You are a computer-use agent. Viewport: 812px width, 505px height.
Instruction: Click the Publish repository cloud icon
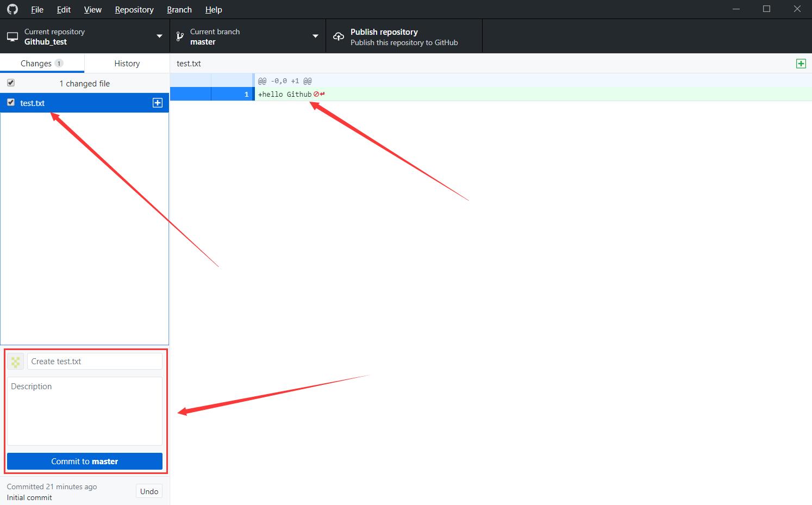(x=338, y=36)
